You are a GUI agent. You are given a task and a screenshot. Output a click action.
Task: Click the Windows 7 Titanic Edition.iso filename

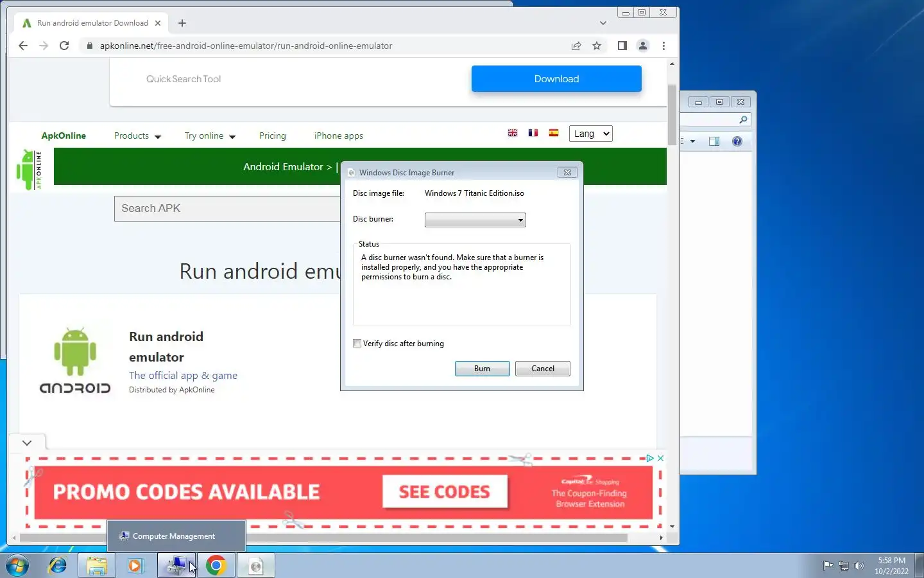click(474, 193)
